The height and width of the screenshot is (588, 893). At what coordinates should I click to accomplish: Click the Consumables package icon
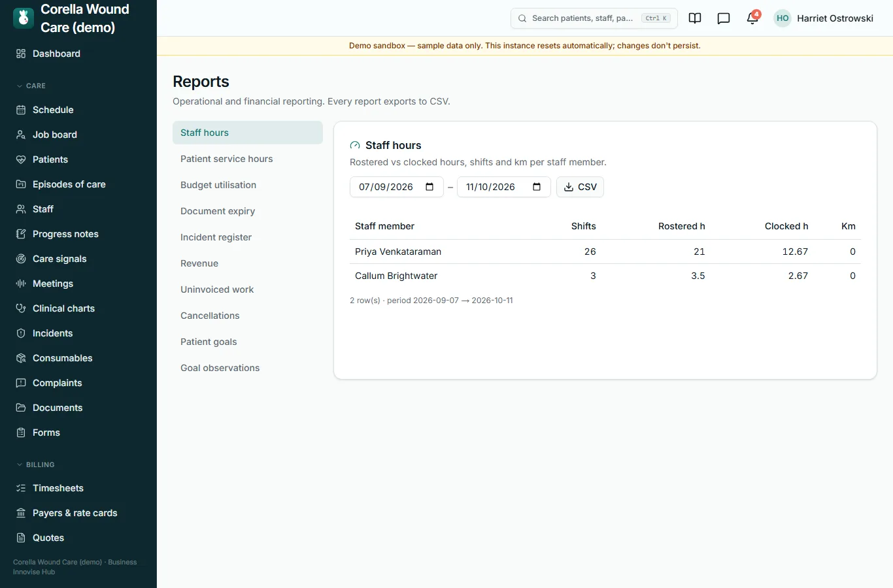[x=21, y=358]
